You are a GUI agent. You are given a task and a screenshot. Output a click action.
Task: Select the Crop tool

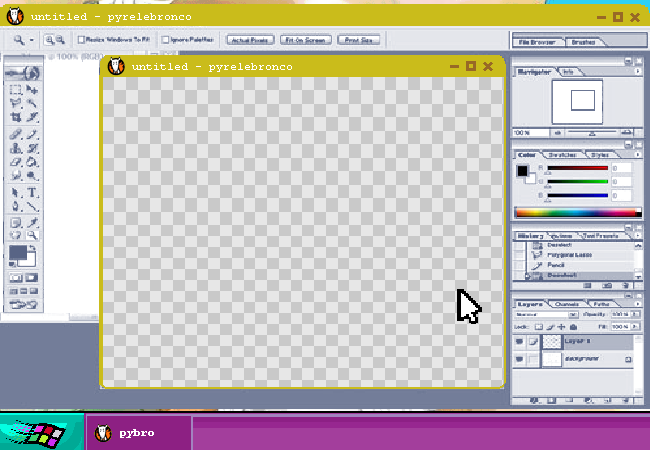click(15, 117)
